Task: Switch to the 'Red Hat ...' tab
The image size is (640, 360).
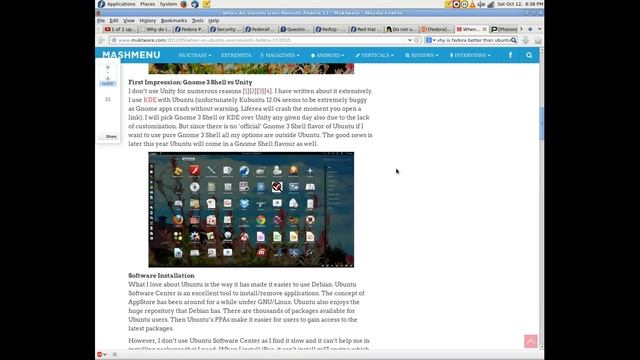Action: pyautogui.click(x=366, y=29)
